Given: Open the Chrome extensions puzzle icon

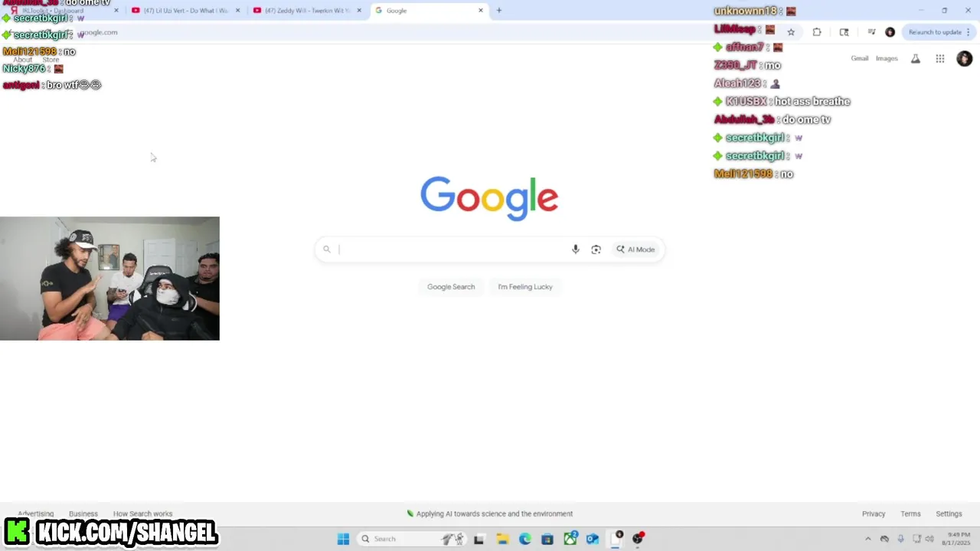Looking at the screenshot, I should click(817, 32).
